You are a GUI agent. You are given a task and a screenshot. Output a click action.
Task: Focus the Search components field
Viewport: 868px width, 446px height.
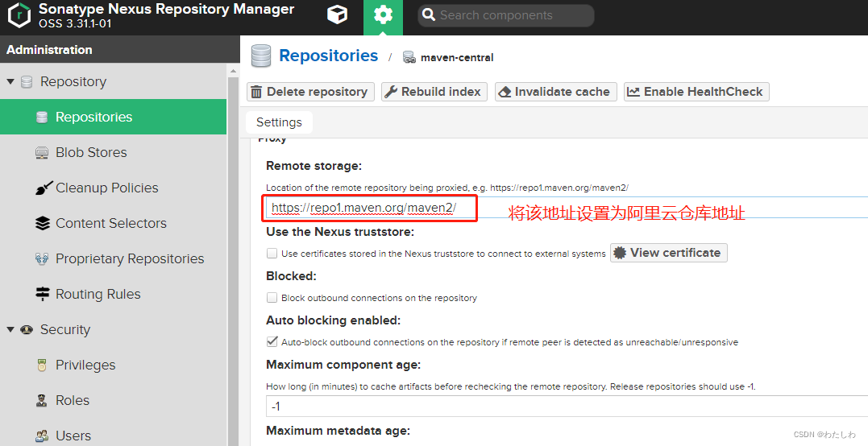506,15
